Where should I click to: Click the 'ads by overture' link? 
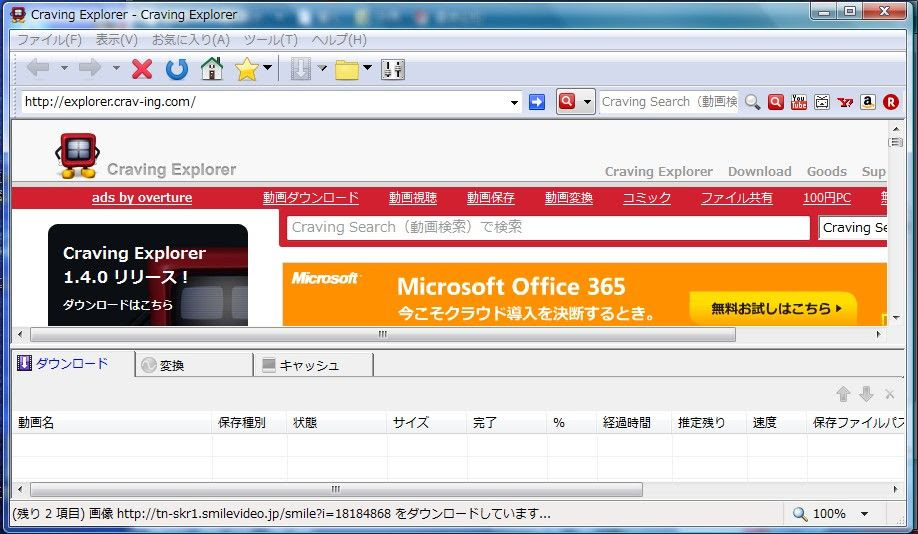(x=142, y=198)
